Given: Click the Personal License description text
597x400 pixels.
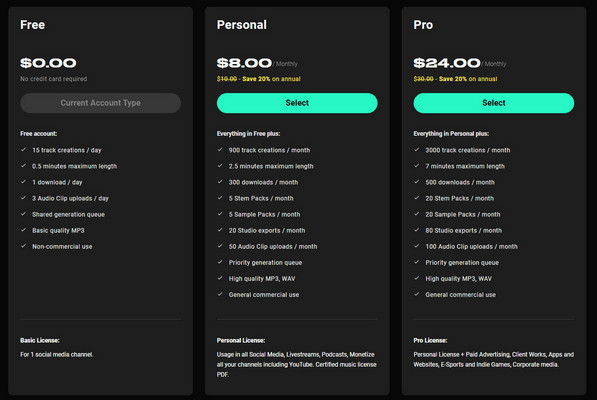Looking at the screenshot, I should (297, 364).
